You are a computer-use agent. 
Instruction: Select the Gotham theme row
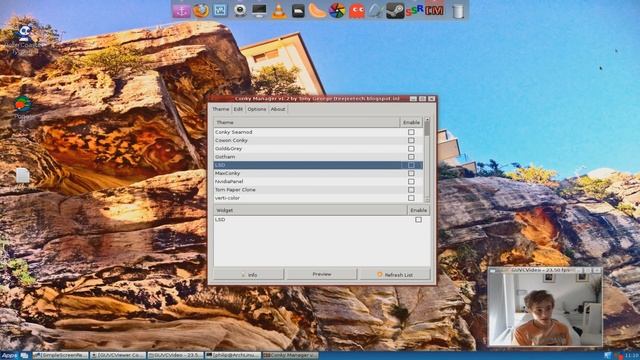[318, 157]
